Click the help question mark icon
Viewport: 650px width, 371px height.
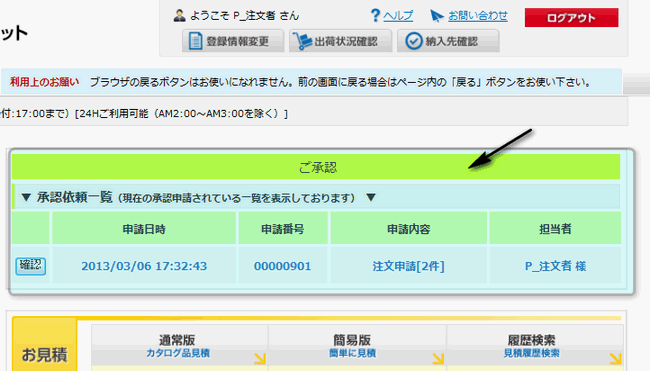tap(375, 16)
